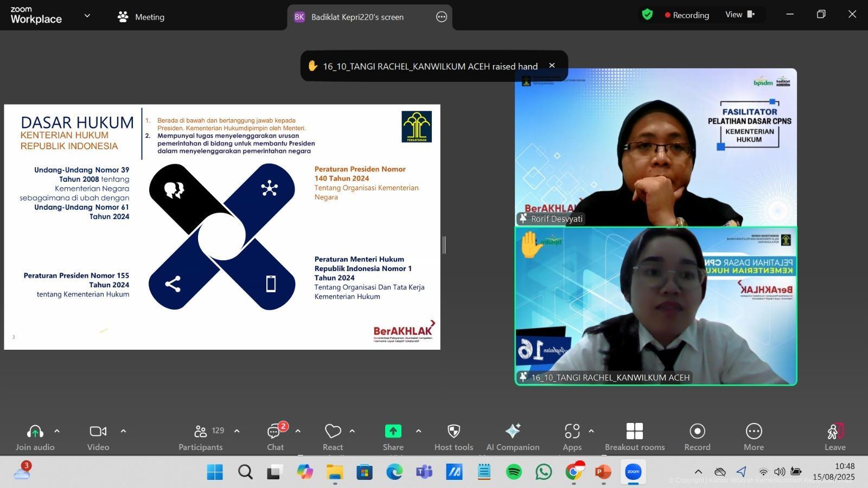Click the React heart icon
Screen dimensions: 868x488
[333, 432]
